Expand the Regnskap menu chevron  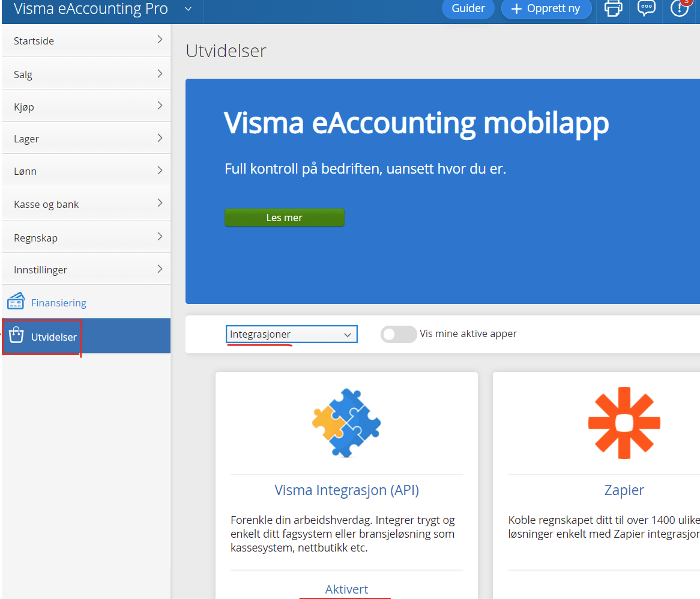point(160,237)
